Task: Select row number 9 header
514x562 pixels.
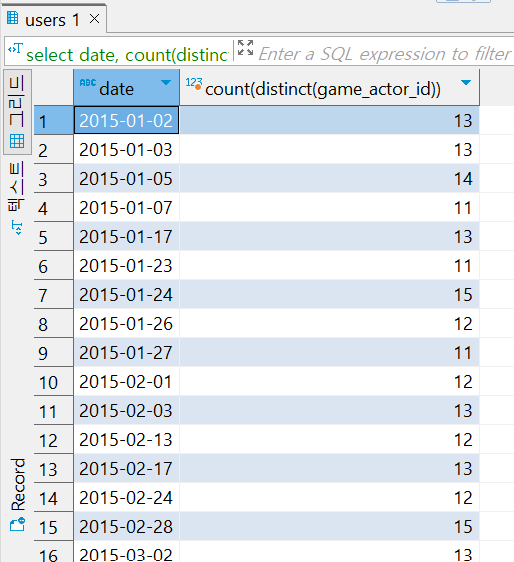Action: tap(54, 353)
